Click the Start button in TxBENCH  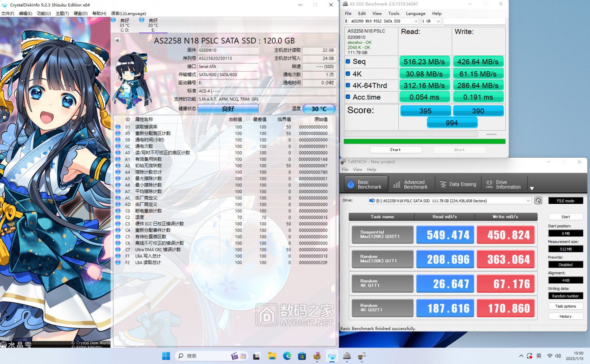[565, 217]
